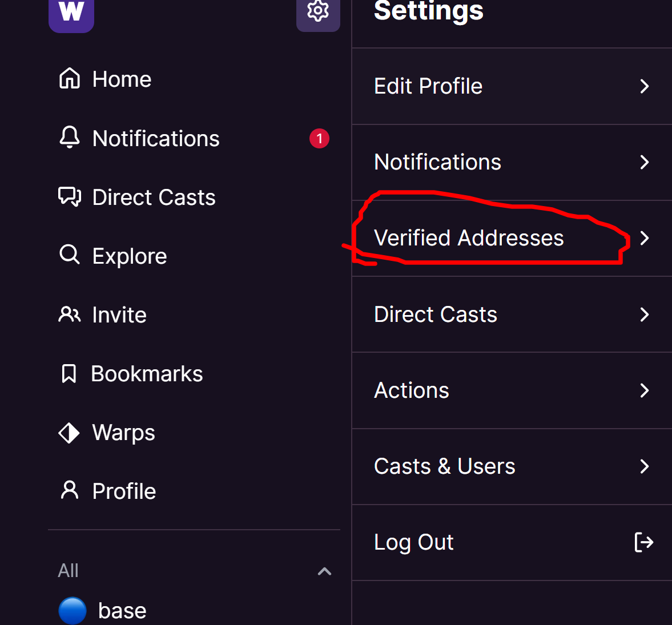
Task: Click the Direct Casts chat bubbles icon
Action: pos(70,196)
